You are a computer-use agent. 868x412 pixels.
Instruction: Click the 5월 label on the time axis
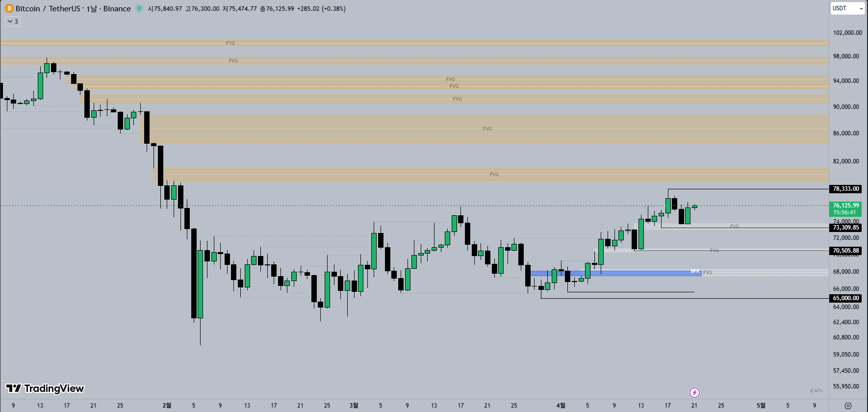coord(761,406)
